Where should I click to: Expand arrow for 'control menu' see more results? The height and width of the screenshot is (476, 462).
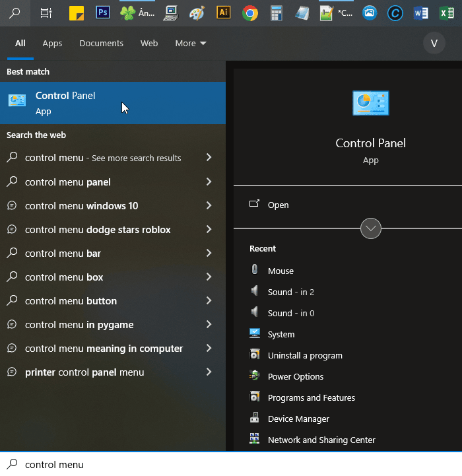click(x=209, y=157)
